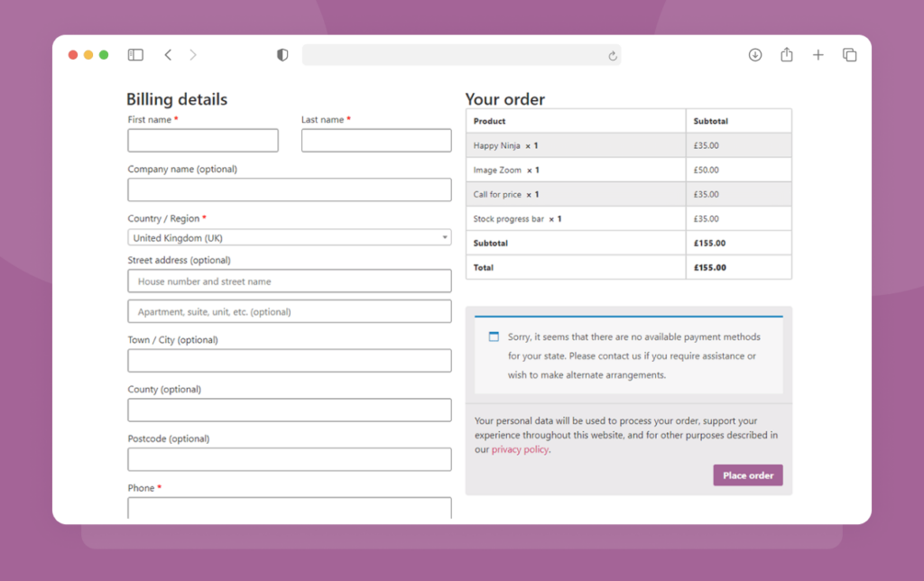
Task: Open a new tab with plus icon
Action: coord(818,55)
